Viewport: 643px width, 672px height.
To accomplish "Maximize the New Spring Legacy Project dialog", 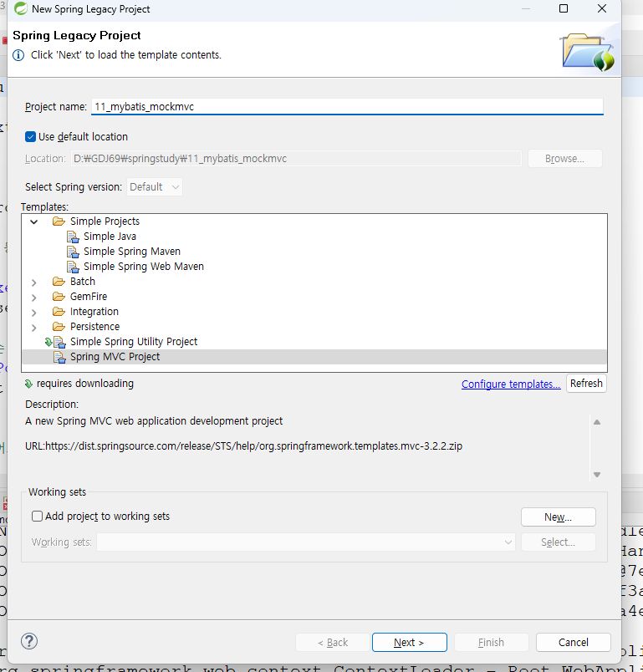I will pos(564,8).
